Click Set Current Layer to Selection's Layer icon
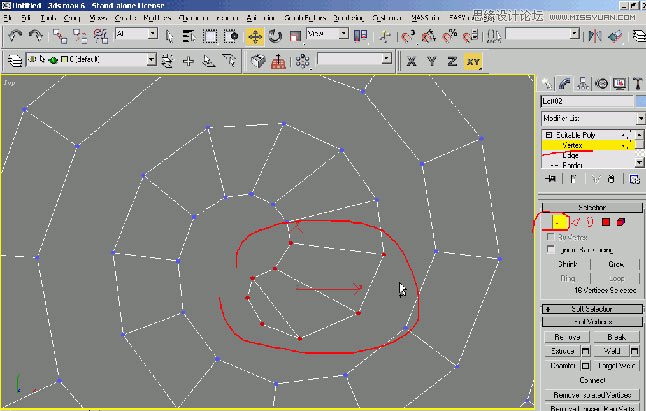 click(229, 61)
